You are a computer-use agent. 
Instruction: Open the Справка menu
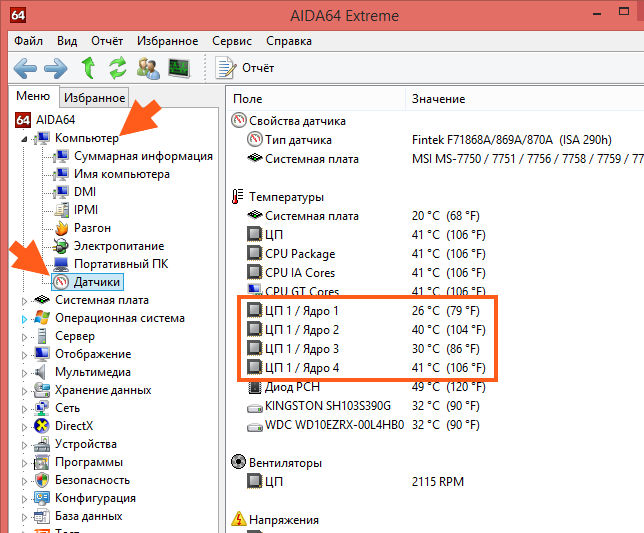289,41
